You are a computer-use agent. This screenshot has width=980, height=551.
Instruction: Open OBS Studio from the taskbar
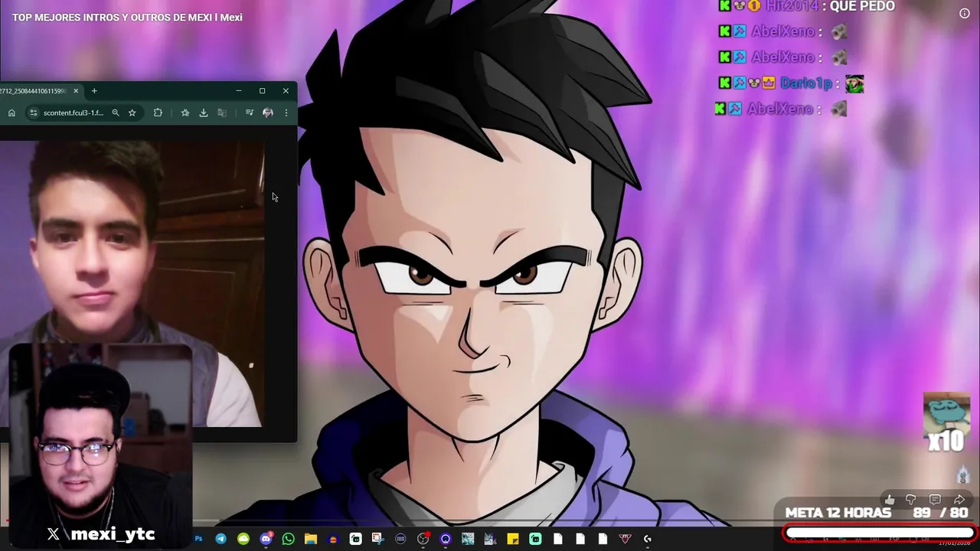click(x=423, y=539)
